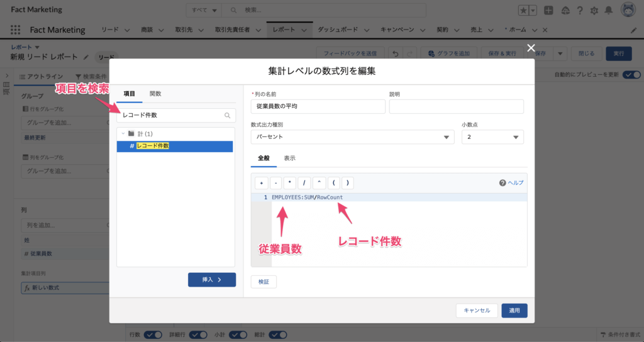Image resolution: width=644 pixels, height=342 pixels.
Task: Switch to the 項目 tab in dialog
Action: pos(130,94)
